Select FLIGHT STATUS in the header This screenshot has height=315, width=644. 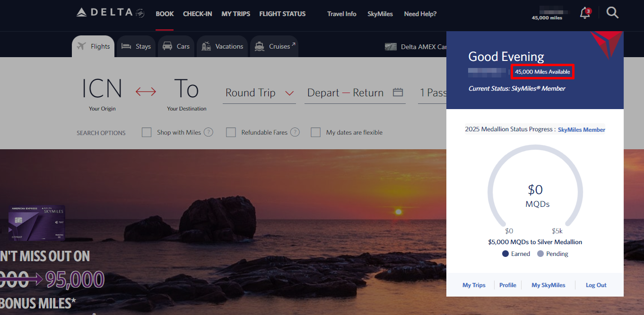tap(282, 14)
